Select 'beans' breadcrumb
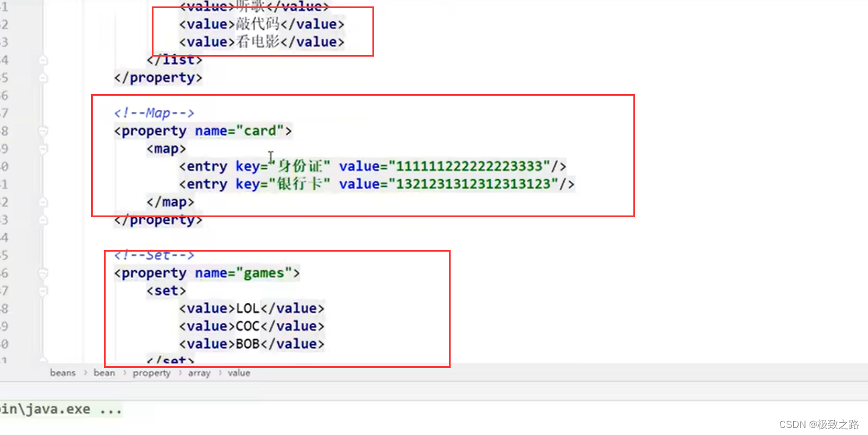Screen dimensions: 868x435 [63, 373]
